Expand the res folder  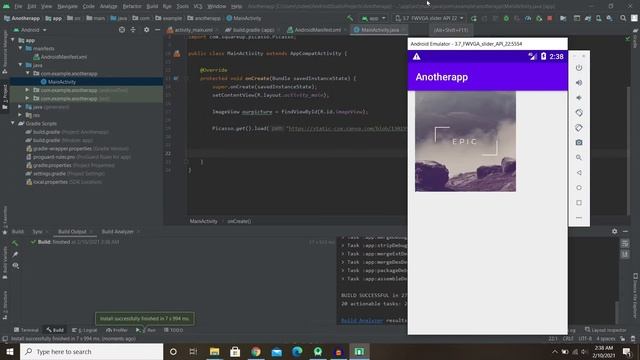coord(20,115)
